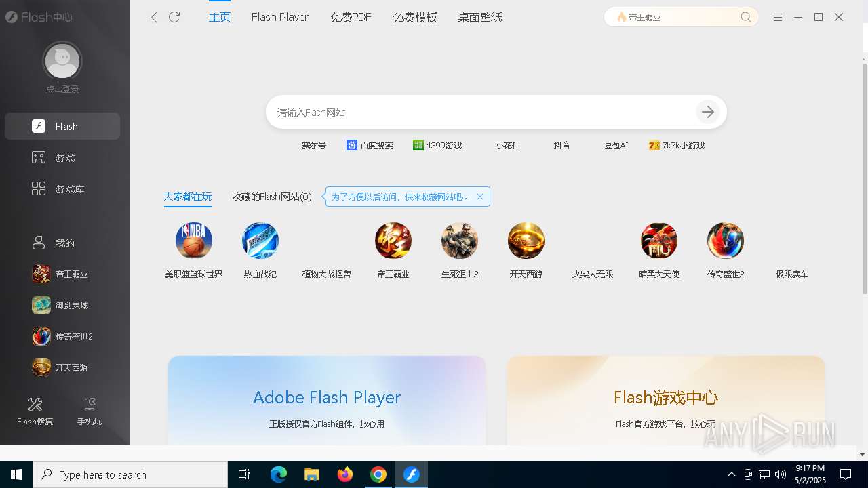Open the 游戏库 game library
The height and width of the screenshot is (488, 868).
(62, 188)
